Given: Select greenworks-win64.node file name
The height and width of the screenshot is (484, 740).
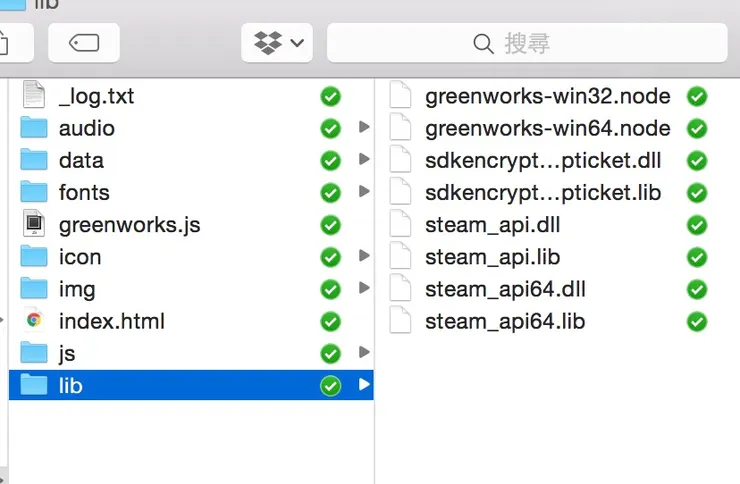Looking at the screenshot, I should (x=547, y=129).
